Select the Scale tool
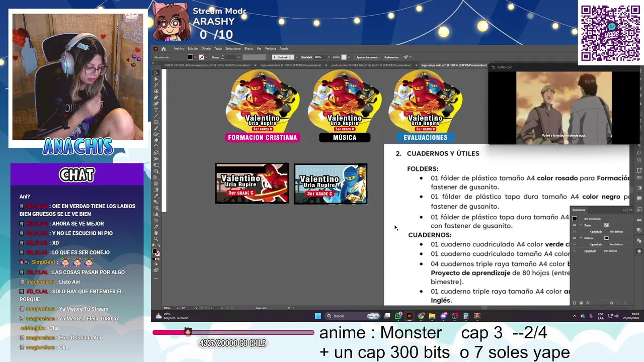The width and height of the screenshot is (644, 362). [x=156, y=152]
